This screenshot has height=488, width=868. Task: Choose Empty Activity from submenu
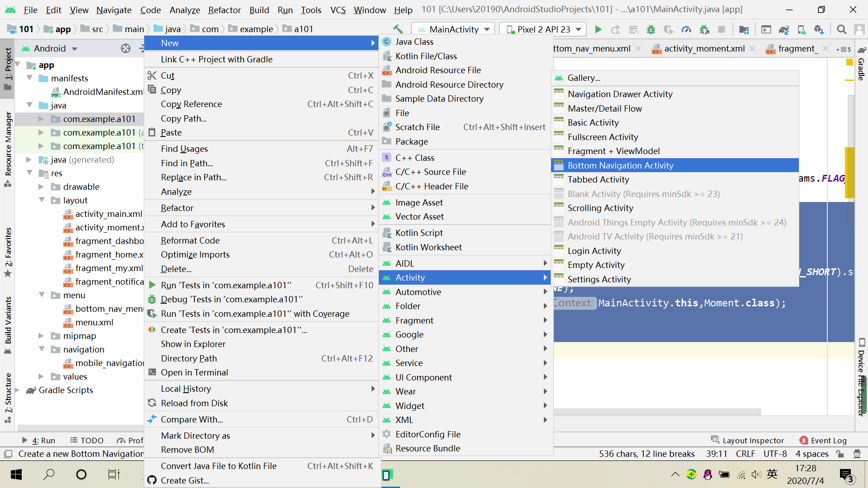pyautogui.click(x=675, y=265)
